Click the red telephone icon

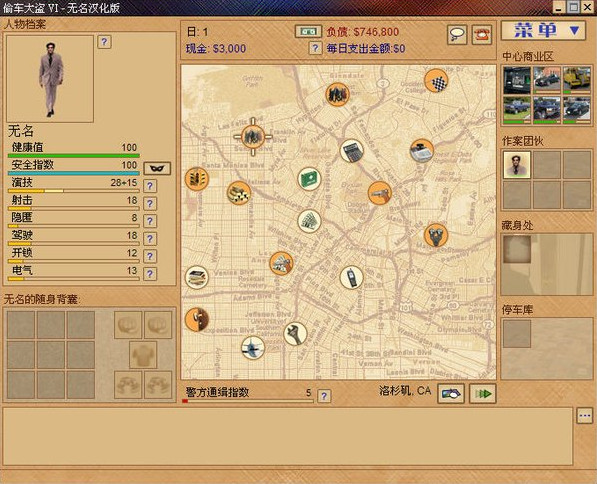[482, 35]
